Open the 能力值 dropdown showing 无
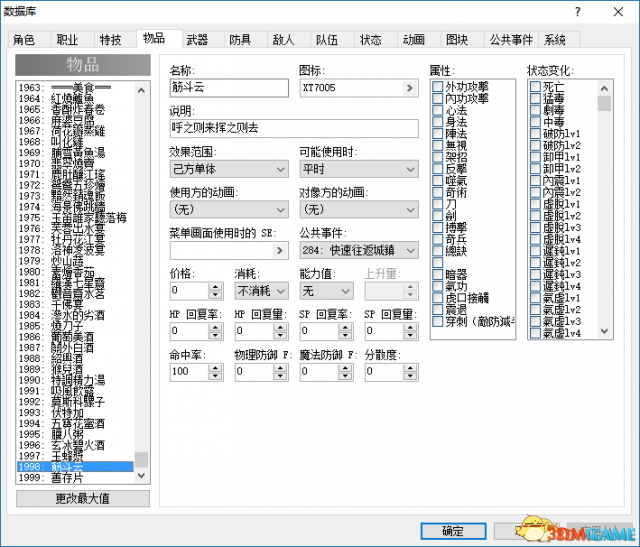640x547 pixels. [x=327, y=291]
